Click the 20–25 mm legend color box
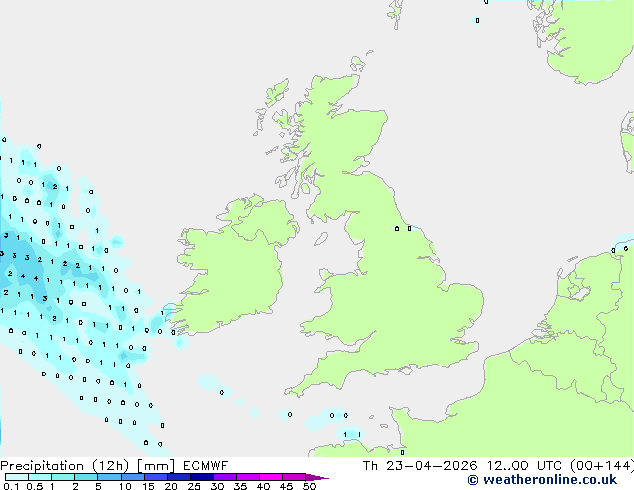Viewport: 634px width, 490px height. click(x=179, y=477)
